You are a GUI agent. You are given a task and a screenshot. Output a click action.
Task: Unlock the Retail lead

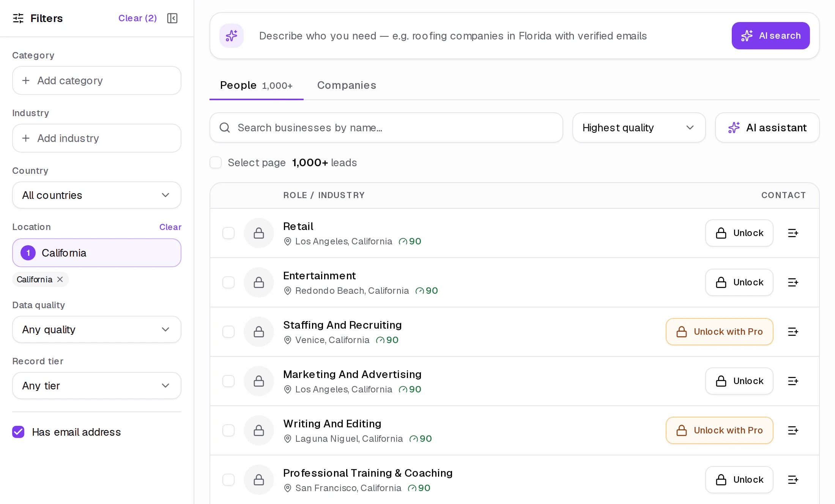739,233
